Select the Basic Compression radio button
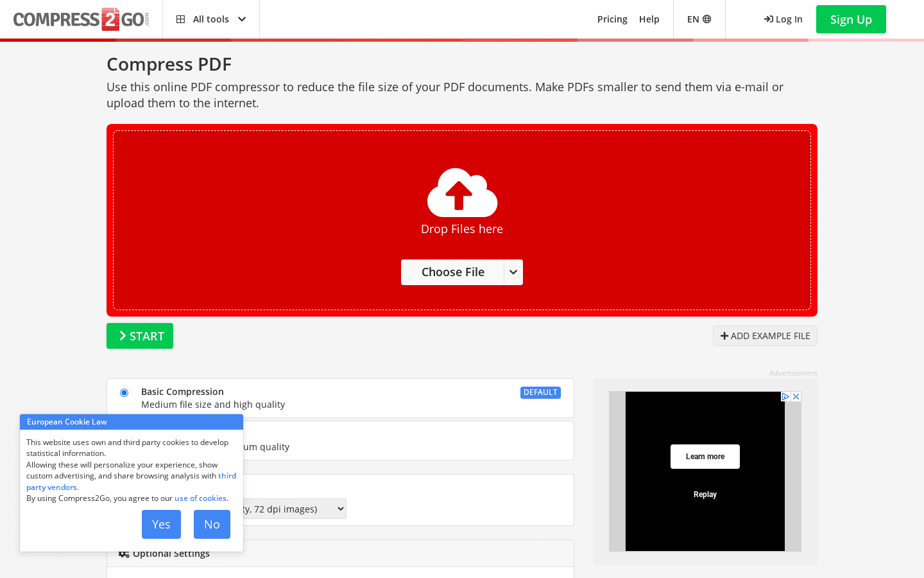Viewport: 924px width, 578px height. coord(124,392)
